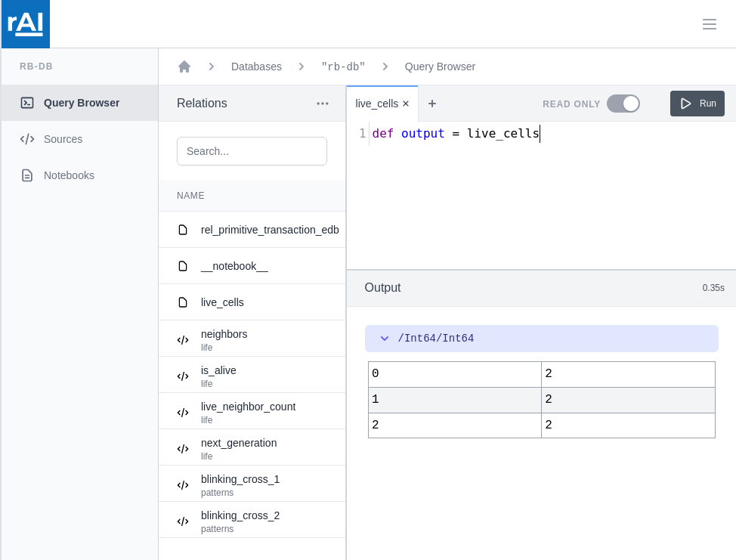Run the query
The image size is (736, 560).
[x=697, y=104]
